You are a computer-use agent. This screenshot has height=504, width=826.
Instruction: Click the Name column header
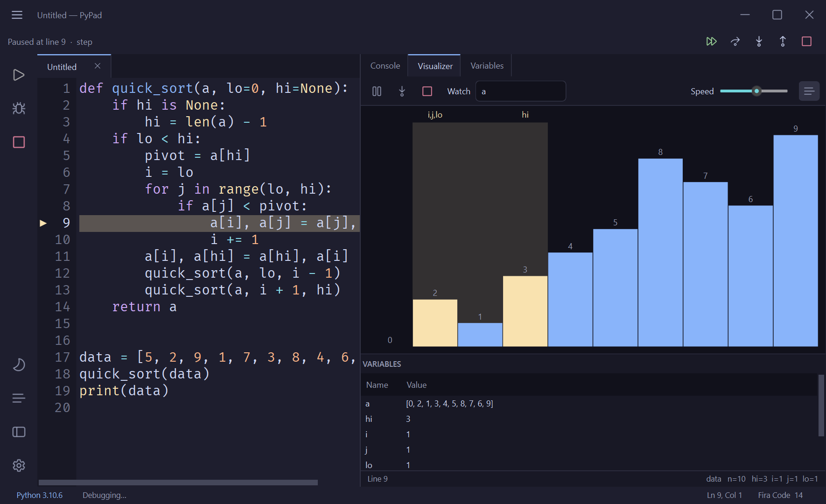point(377,385)
